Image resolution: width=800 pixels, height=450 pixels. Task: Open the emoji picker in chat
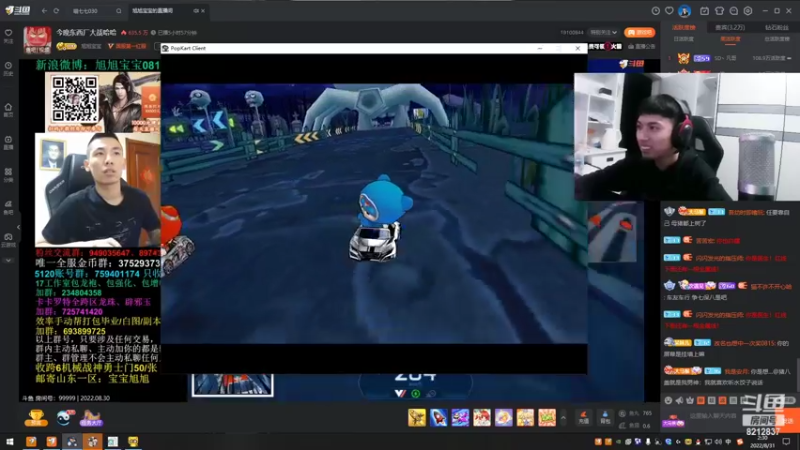click(668, 401)
